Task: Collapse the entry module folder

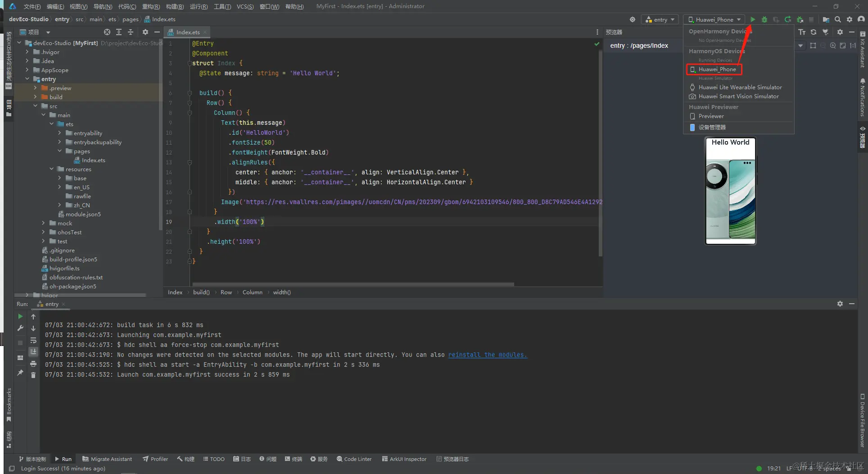Action: (x=27, y=79)
